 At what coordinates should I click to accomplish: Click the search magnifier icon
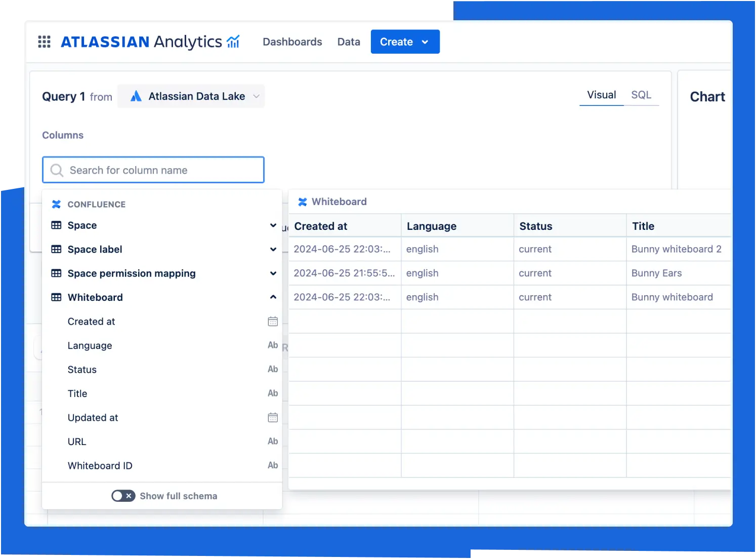(57, 170)
